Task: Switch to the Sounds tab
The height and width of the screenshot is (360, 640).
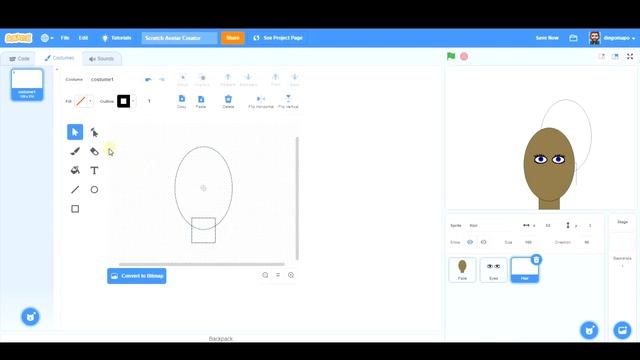Action: click(x=102, y=59)
